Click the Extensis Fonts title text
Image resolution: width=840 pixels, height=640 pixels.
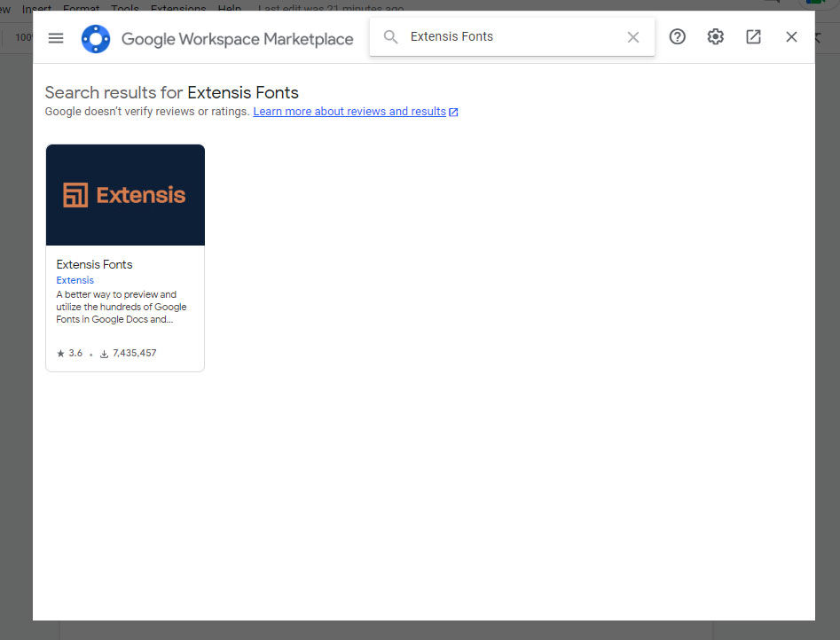pos(93,264)
